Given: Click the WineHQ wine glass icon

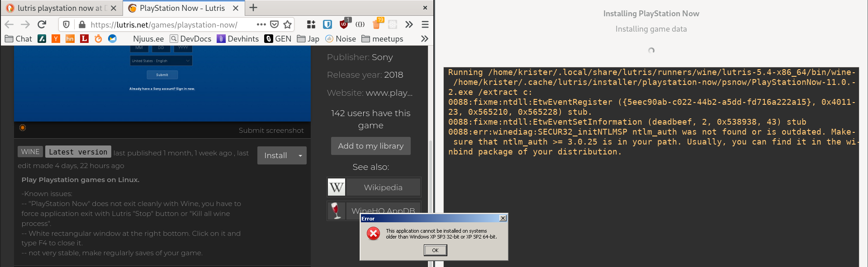Looking at the screenshot, I should [337, 211].
